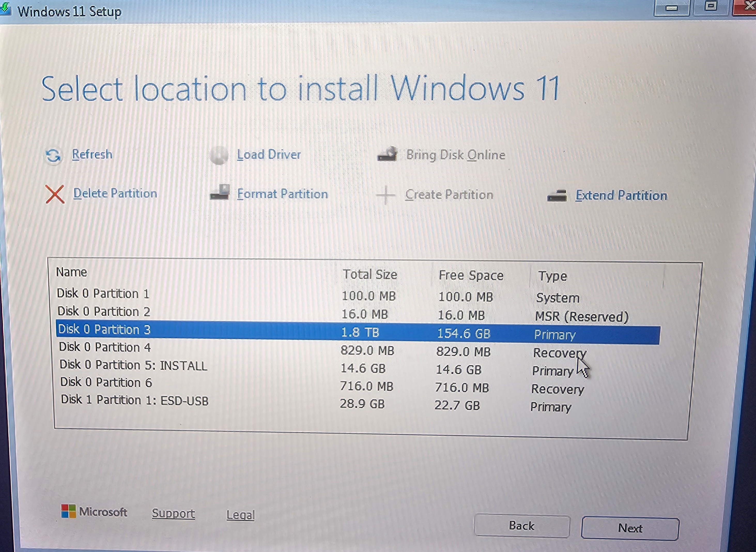Refresh the partition list via Refresh link
756x552 pixels.
pyautogui.click(x=92, y=154)
